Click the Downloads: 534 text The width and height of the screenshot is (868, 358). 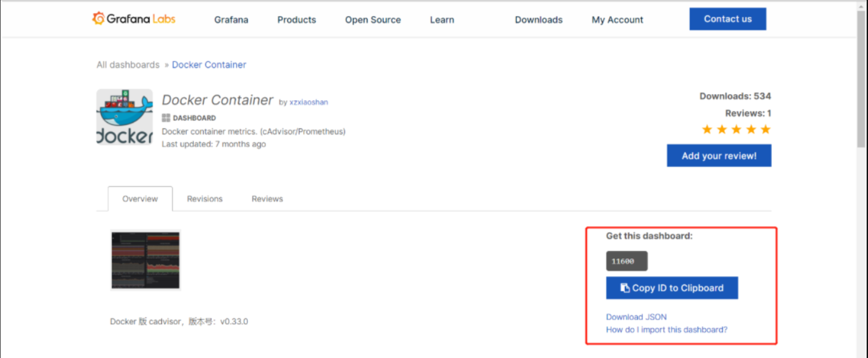tap(735, 96)
